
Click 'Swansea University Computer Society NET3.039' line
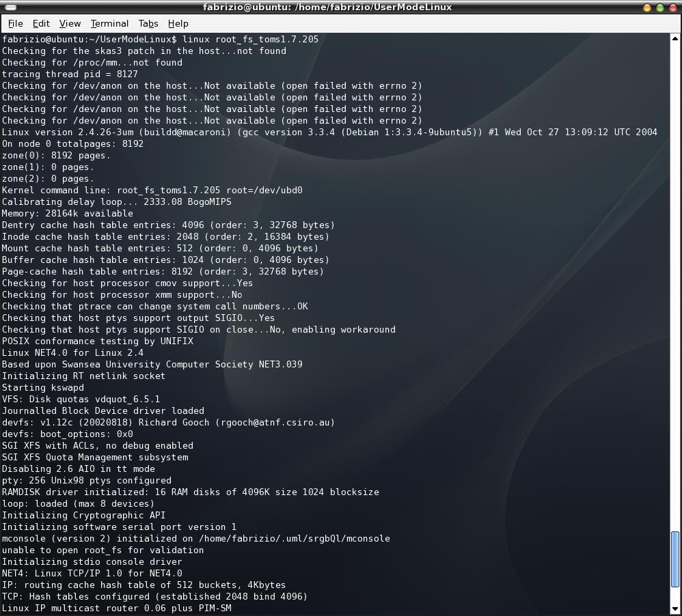152,364
